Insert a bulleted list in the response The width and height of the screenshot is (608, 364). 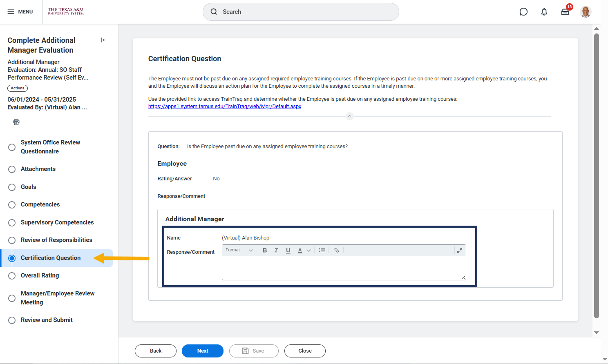tap(322, 250)
